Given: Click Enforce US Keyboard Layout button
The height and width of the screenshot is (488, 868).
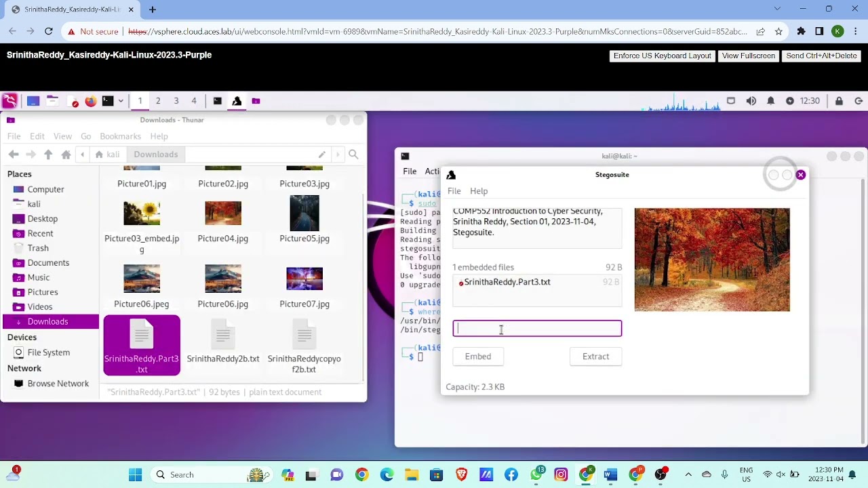Looking at the screenshot, I should (663, 56).
